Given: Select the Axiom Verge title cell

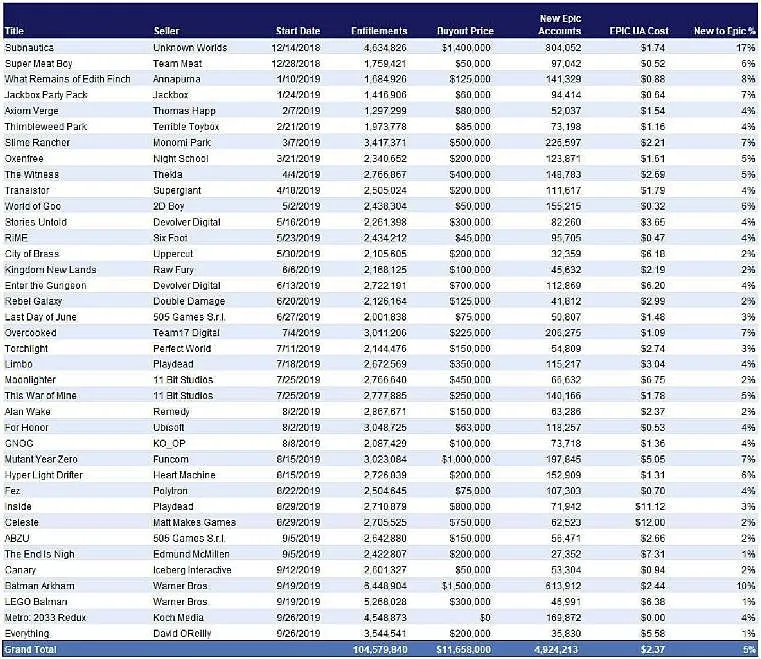Looking at the screenshot, I should pos(31,111).
